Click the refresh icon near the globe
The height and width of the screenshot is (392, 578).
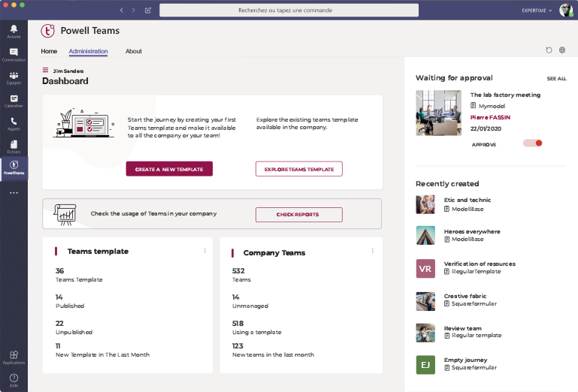tap(549, 50)
